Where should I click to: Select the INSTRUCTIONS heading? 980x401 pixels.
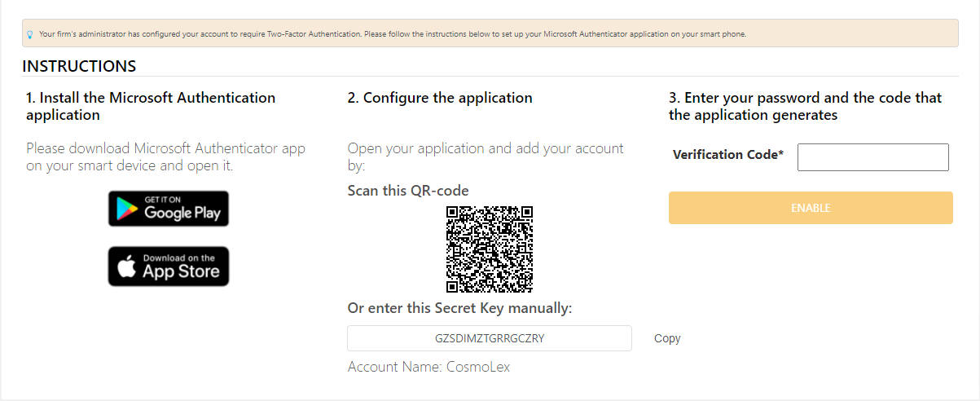coord(79,66)
